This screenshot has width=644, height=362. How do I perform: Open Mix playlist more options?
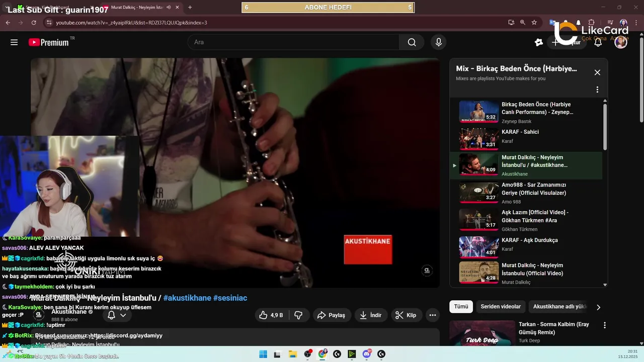(x=597, y=89)
